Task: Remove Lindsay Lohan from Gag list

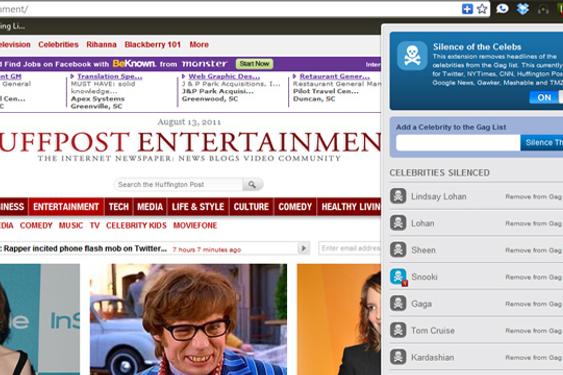Action: 534,196
